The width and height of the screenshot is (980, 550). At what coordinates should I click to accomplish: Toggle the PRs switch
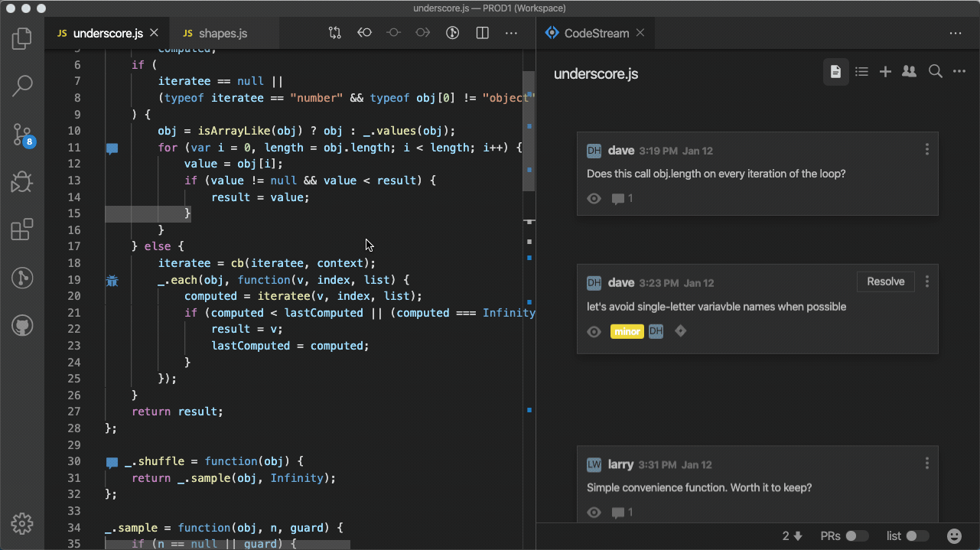point(856,536)
